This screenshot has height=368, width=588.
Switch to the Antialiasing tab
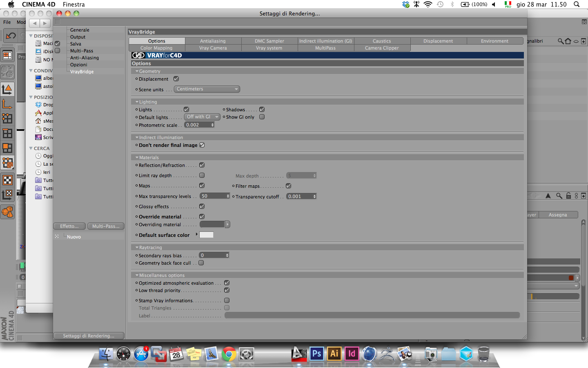pos(213,41)
